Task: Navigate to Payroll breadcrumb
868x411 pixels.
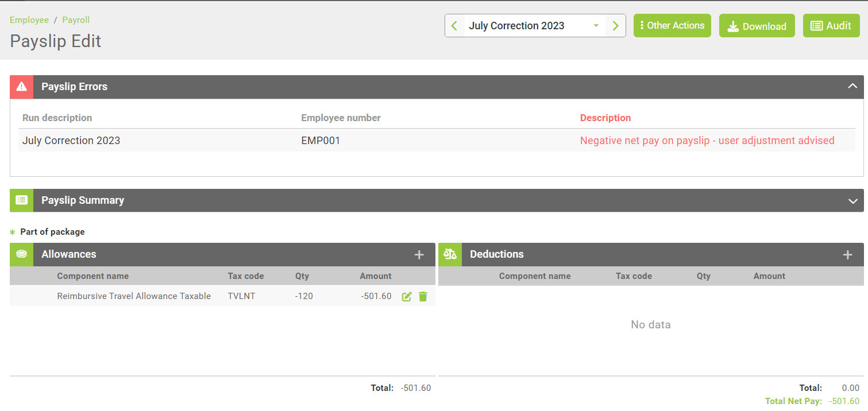Action: 76,20
